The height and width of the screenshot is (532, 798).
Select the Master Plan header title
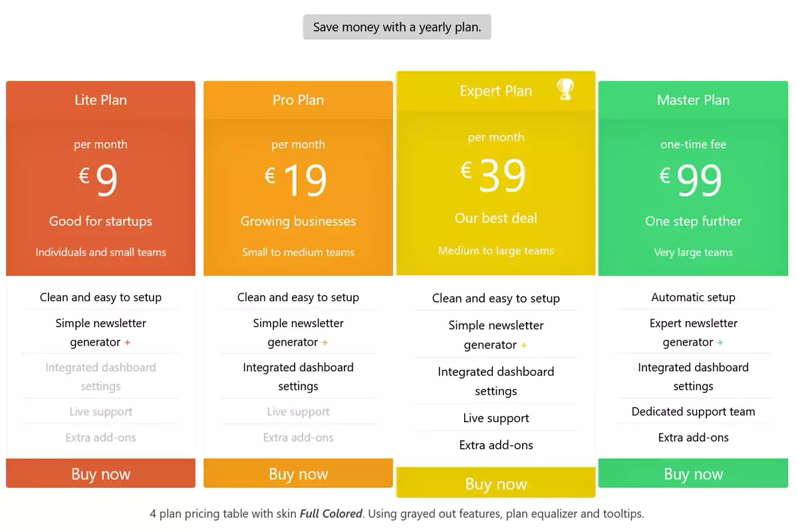coord(693,100)
